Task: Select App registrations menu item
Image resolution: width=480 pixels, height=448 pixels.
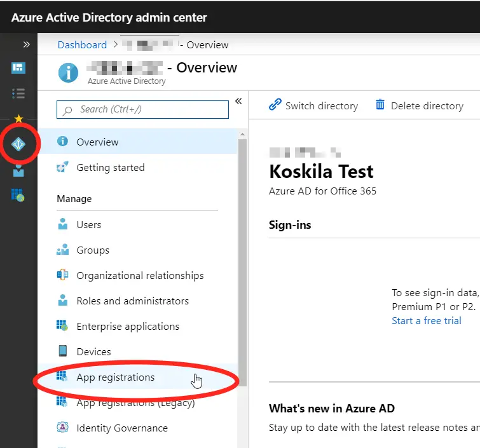Action: click(x=115, y=377)
